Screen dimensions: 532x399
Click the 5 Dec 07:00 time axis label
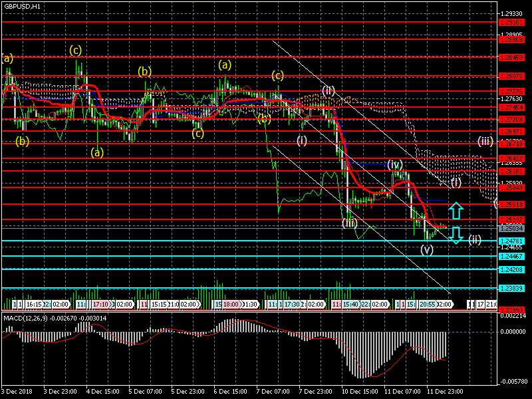tap(145, 391)
